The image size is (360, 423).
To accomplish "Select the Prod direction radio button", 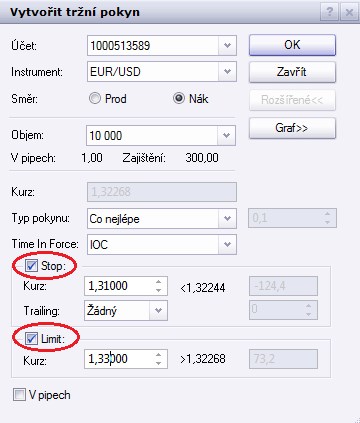I will (x=95, y=98).
